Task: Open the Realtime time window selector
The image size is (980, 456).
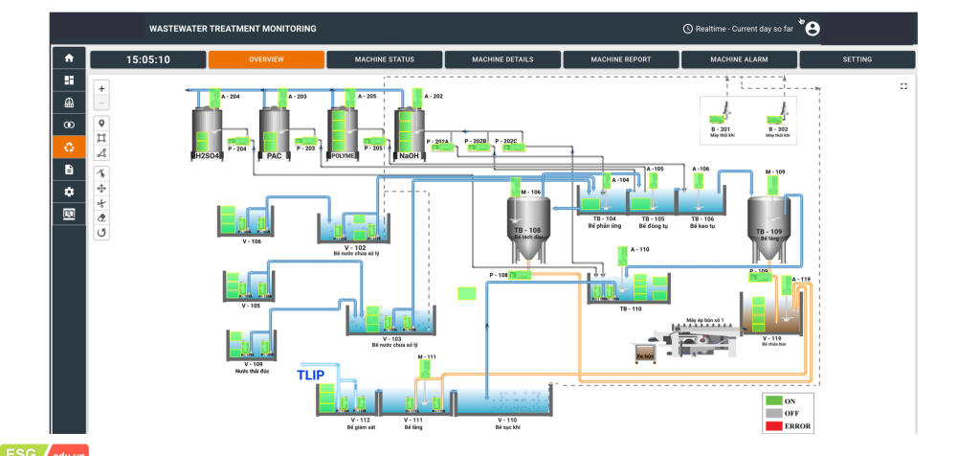Action: tap(737, 29)
